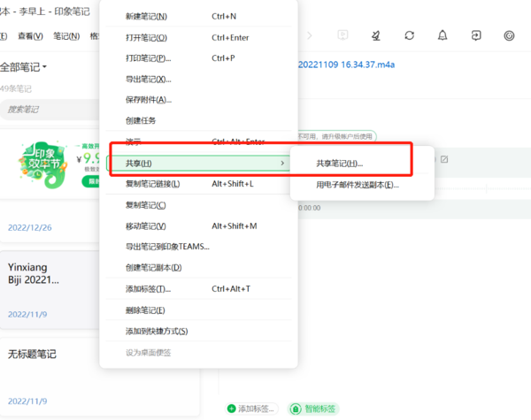Open the 查看(V) menu in menu bar

tap(30, 36)
